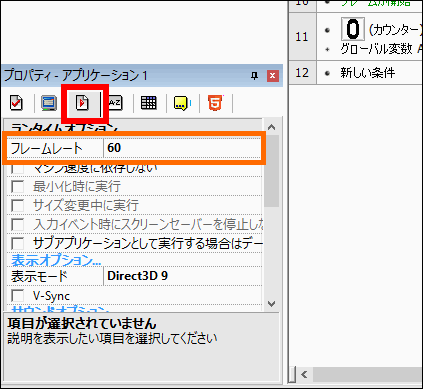
Task: Pin the properties panel with pushpin icon
Action: pyautogui.click(x=254, y=76)
